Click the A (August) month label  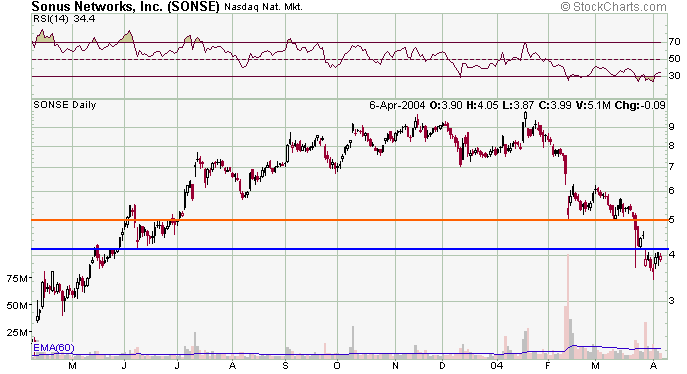[233, 365]
